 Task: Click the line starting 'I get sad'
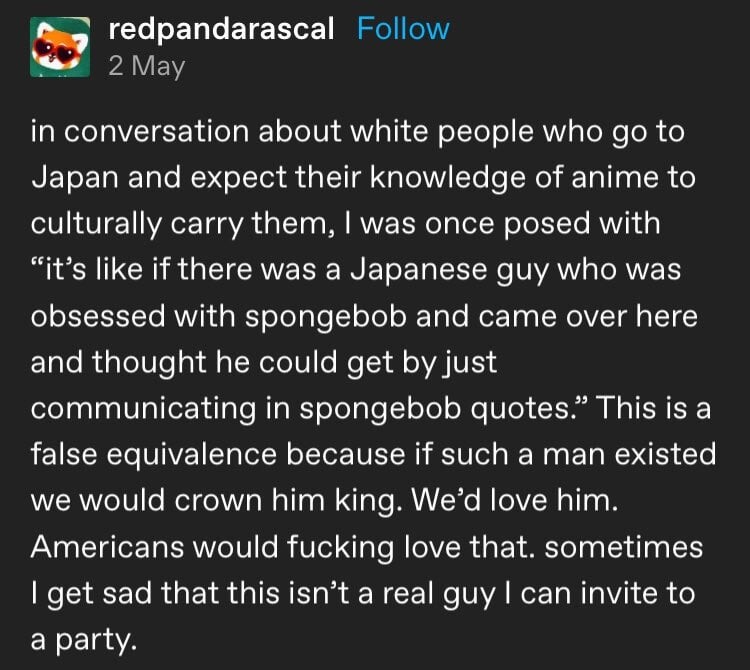pos(363,594)
